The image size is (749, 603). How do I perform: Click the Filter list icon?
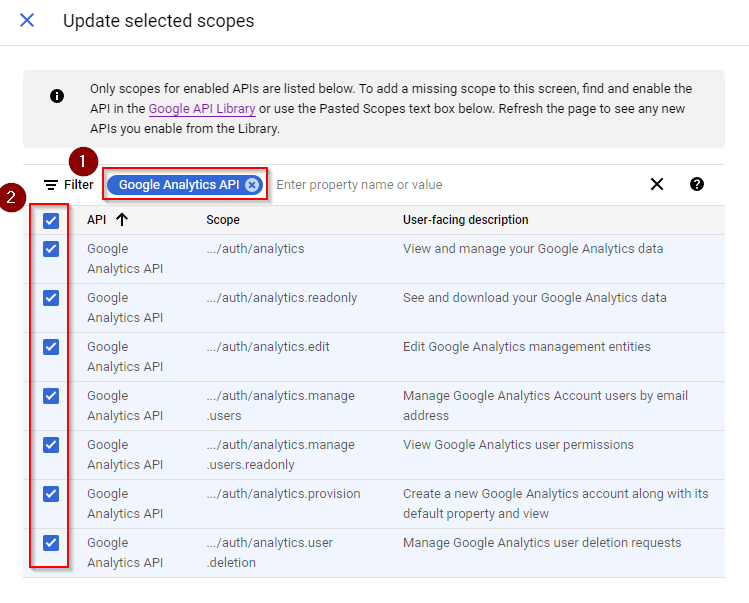tap(51, 185)
